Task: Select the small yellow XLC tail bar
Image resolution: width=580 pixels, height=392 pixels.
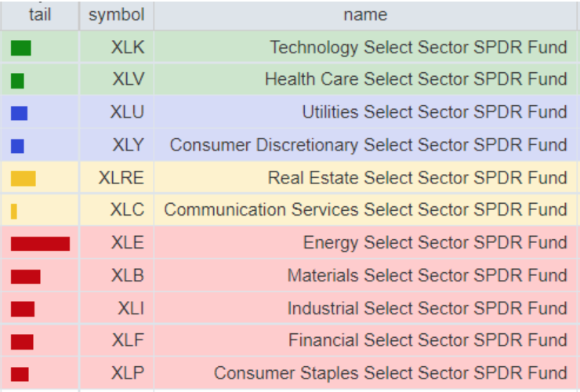Action: pyautogui.click(x=14, y=212)
